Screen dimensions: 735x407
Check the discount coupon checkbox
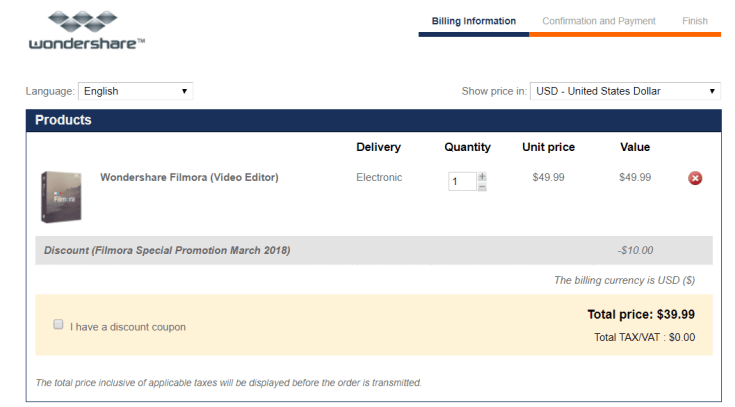click(x=58, y=325)
